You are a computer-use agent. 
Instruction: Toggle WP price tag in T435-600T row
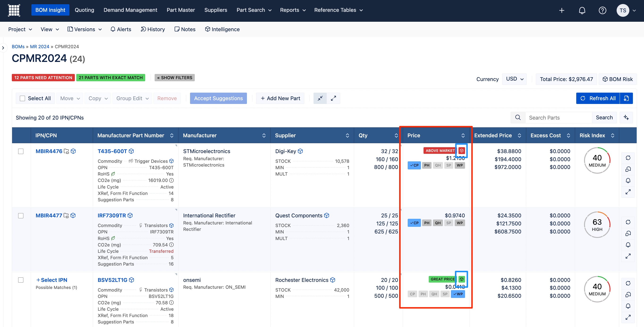click(x=460, y=165)
